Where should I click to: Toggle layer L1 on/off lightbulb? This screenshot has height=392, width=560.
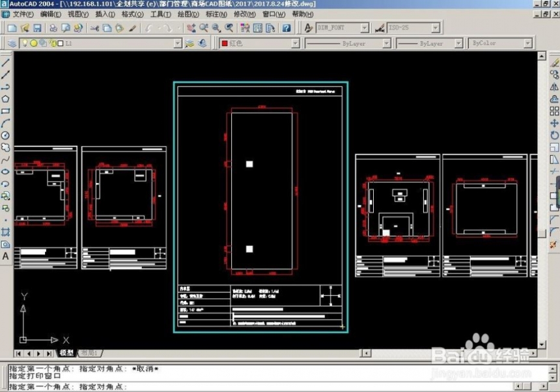point(25,43)
